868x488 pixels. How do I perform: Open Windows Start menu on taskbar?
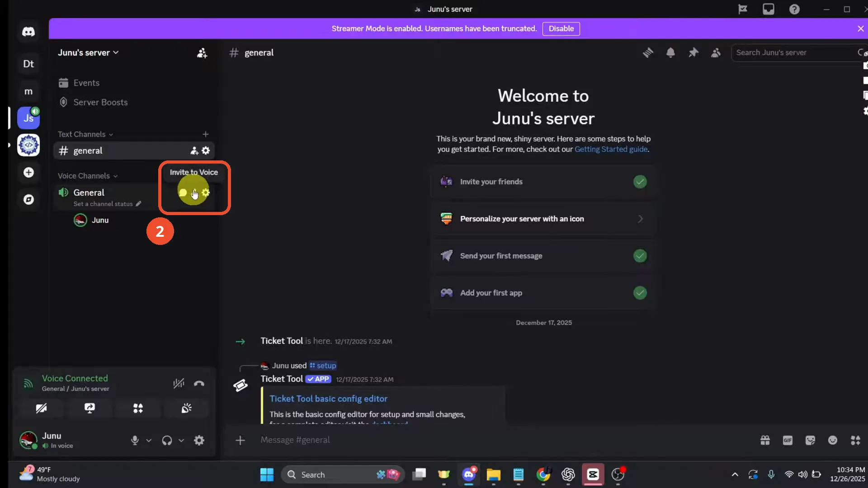coord(267,474)
